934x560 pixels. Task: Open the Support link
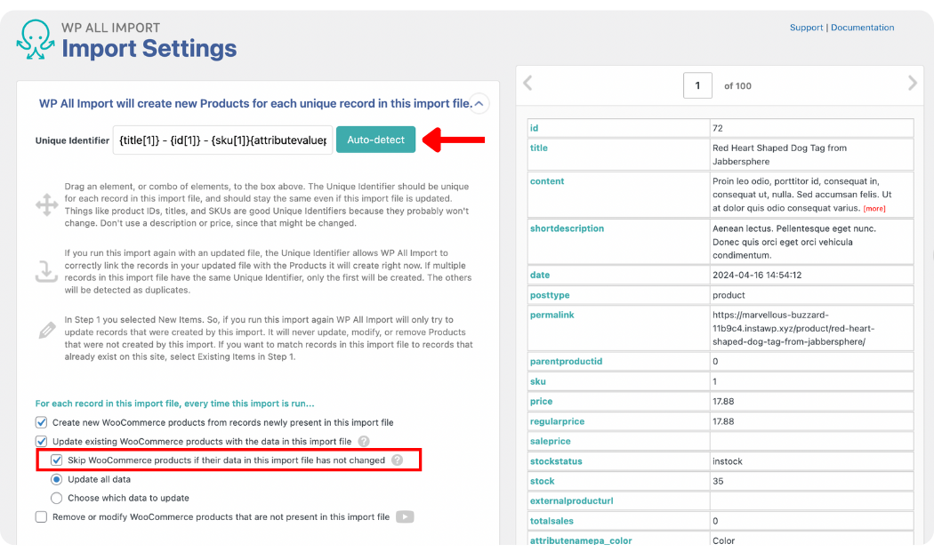coord(806,28)
